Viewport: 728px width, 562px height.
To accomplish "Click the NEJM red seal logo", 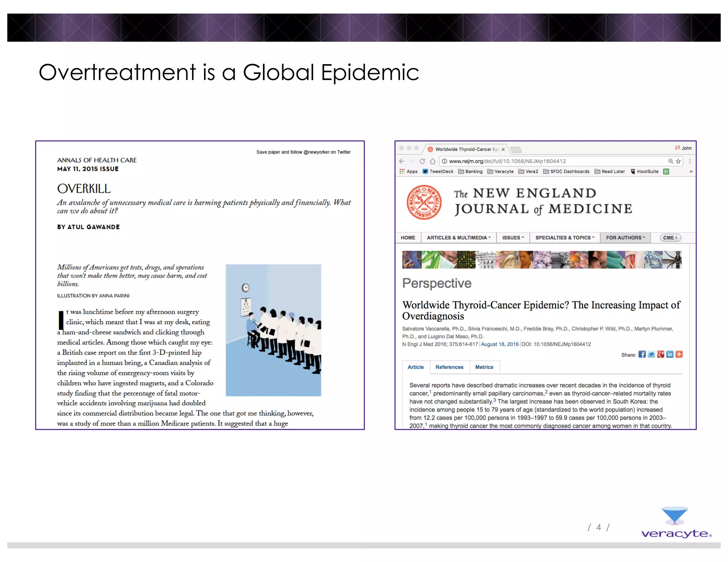I will [424, 202].
